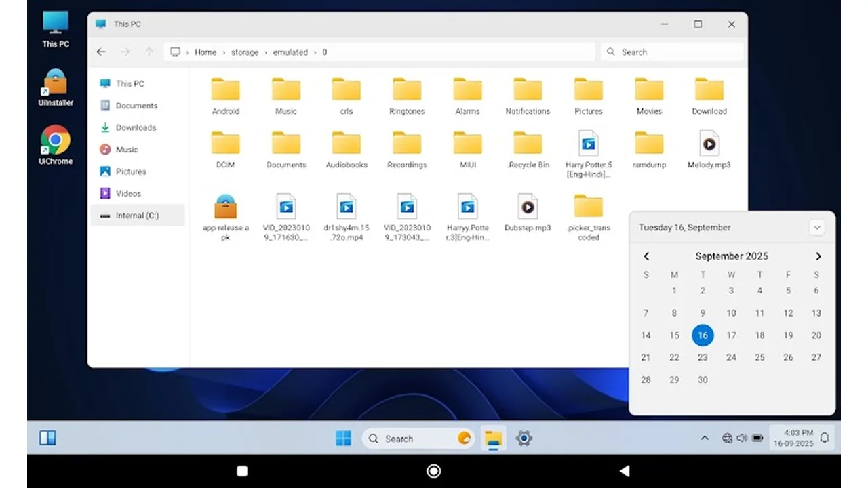Image resolution: width=868 pixels, height=488 pixels.
Task: Open the This PC desktop shortcut
Action: (56, 30)
